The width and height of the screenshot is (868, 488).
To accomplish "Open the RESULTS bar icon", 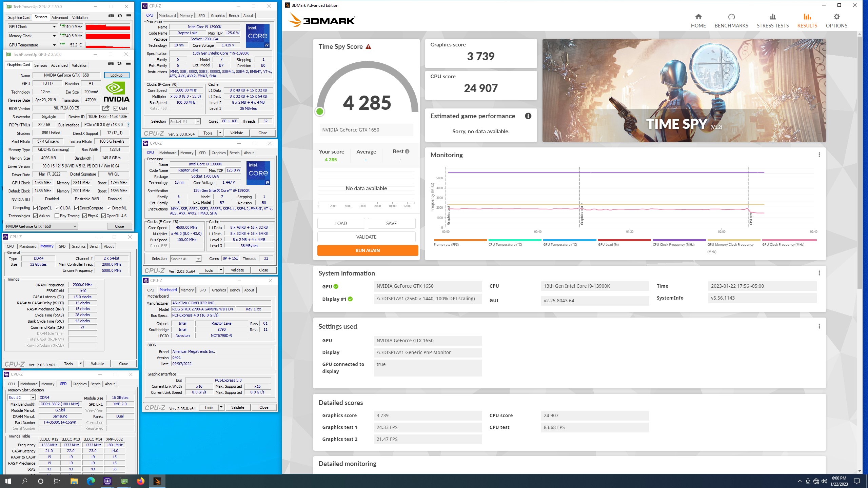I will (x=807, y=17).
